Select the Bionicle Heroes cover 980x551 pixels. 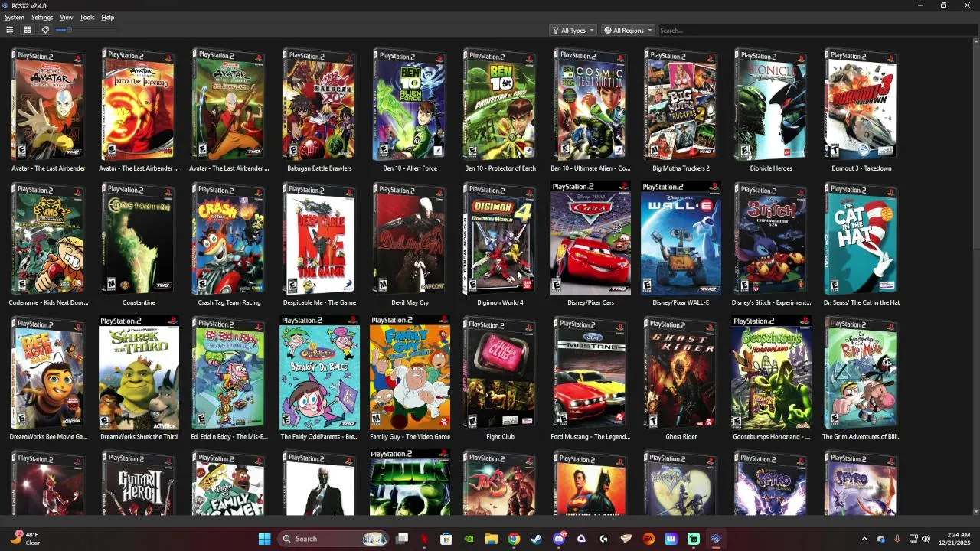pos(771,105)
